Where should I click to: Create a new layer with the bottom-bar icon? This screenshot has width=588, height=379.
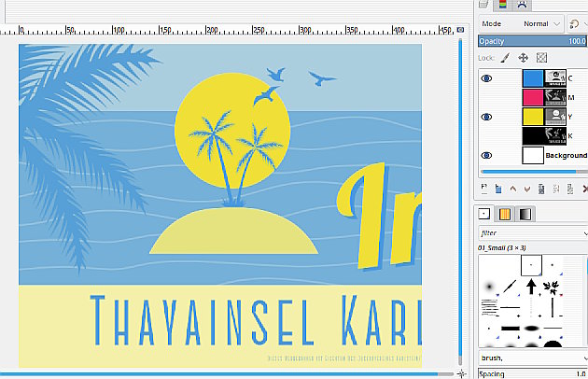tap(484, 189)
